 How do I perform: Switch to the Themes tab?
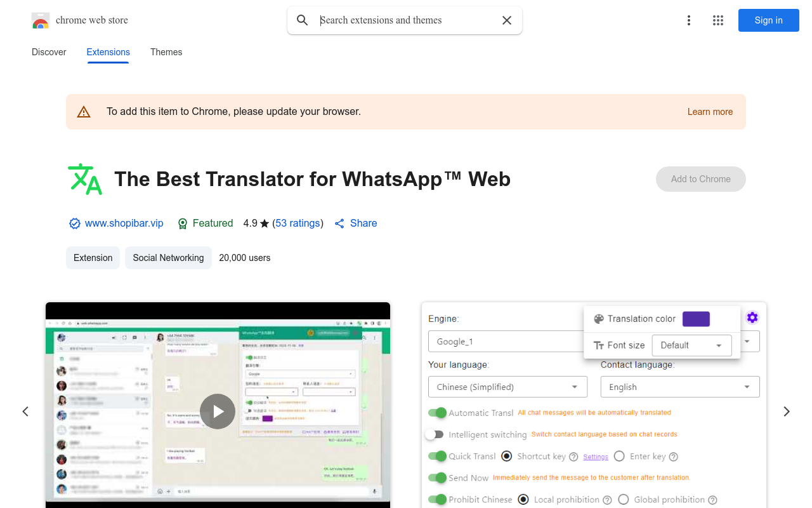pyautogui.click(x=166, y=52)
